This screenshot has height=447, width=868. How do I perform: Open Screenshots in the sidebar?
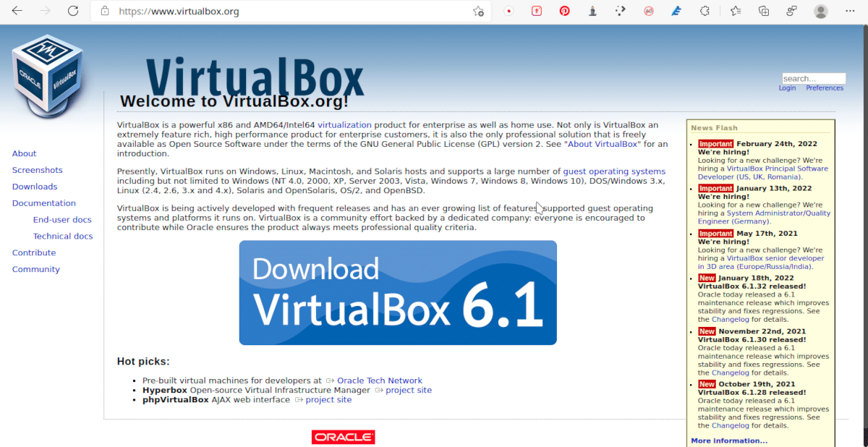pyautogui.click(x=37, y=170)
